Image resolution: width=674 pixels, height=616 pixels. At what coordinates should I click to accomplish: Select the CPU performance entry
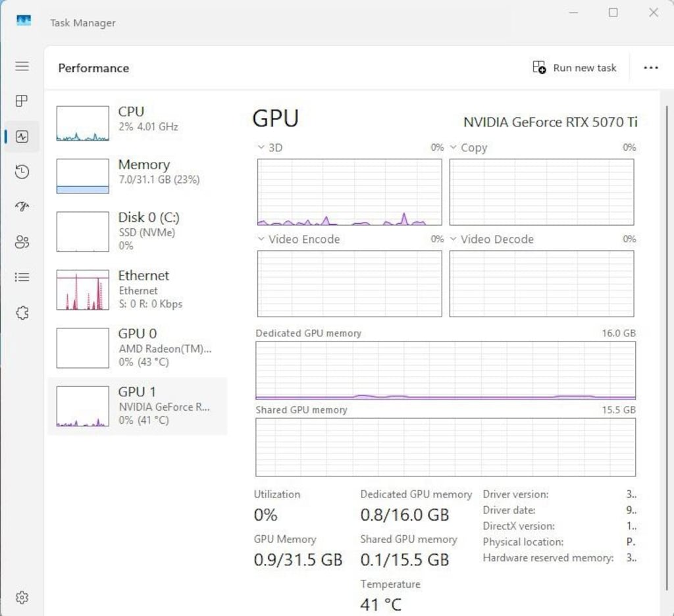click(138, 123)
